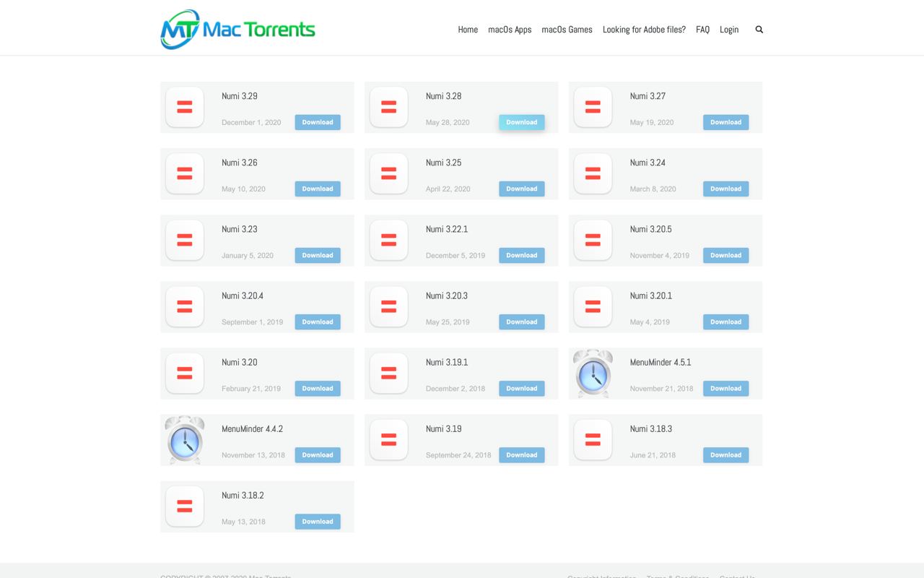Download MenuMinder 4.4.2
The height and width of the screenshot is (578, 924).
click(318, 454)
